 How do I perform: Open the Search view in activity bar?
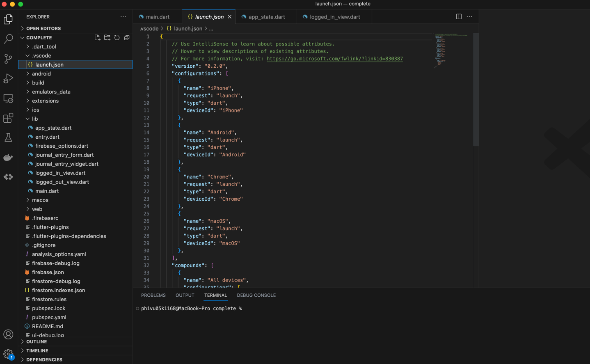pyautogui.click(x=8, y=39)
